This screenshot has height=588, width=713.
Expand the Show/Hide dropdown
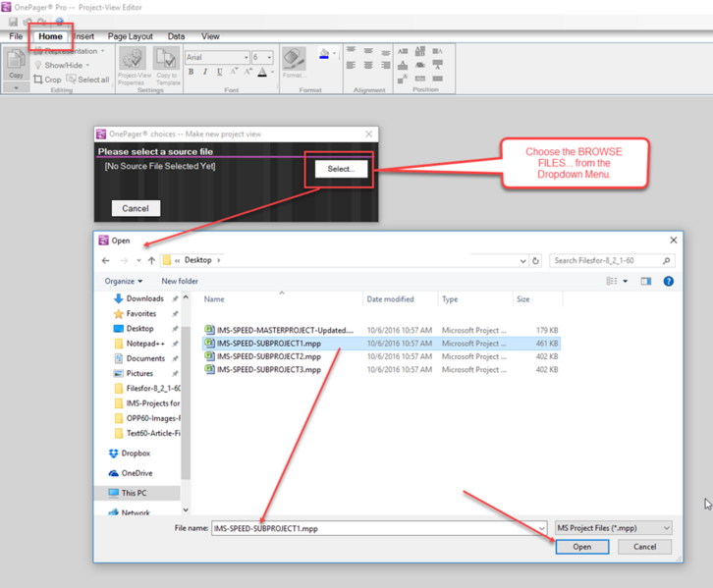(x=87, y=66)
